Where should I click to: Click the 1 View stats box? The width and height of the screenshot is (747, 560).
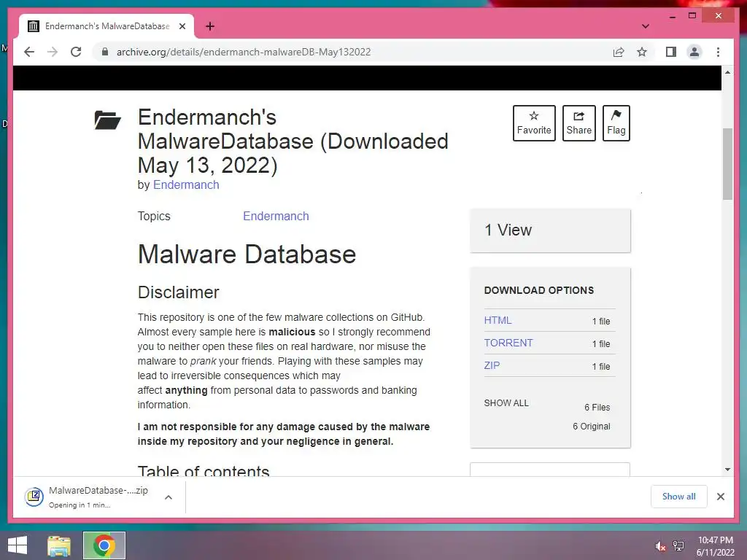550,230
